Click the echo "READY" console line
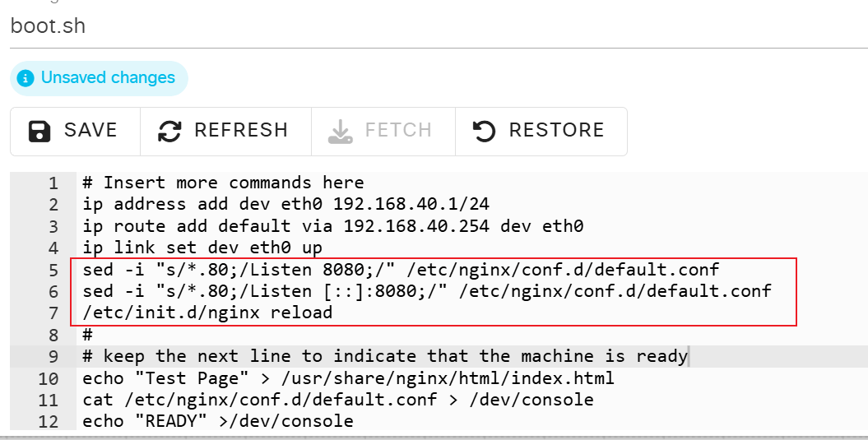The width and height of the screenshot is (868, 440). click(x=218, y=421)
